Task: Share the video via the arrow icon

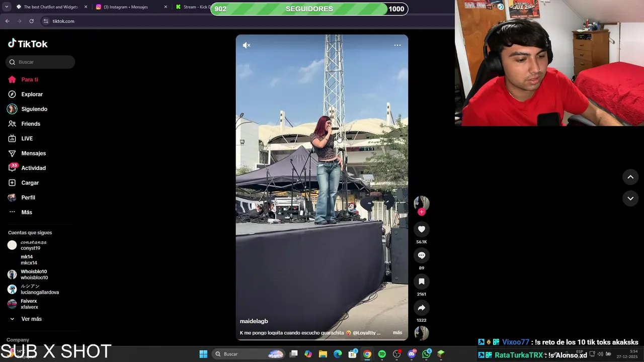Action: click(422, 308)
